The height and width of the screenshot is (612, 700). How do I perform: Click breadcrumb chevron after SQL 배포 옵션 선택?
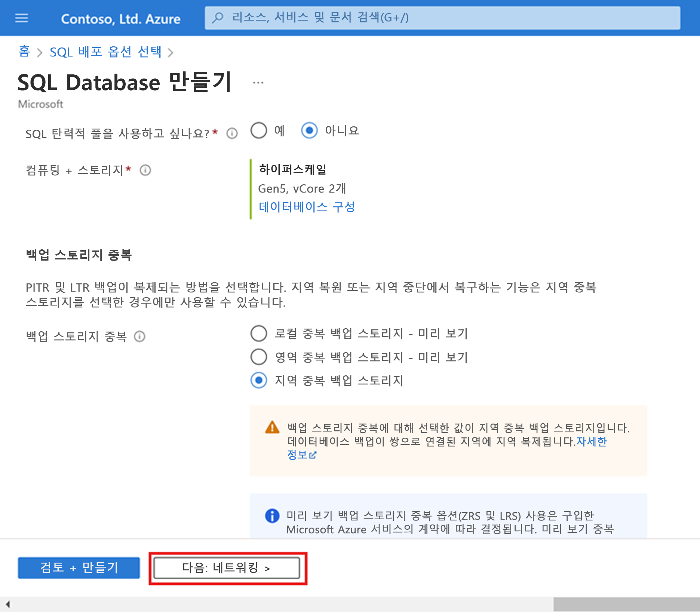pyautogui.click(x=171, y=53)
